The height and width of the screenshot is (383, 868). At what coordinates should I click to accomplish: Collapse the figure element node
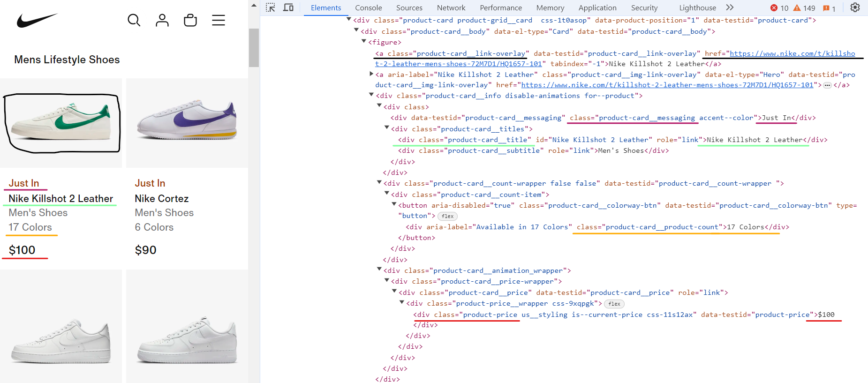coord(364,41)
